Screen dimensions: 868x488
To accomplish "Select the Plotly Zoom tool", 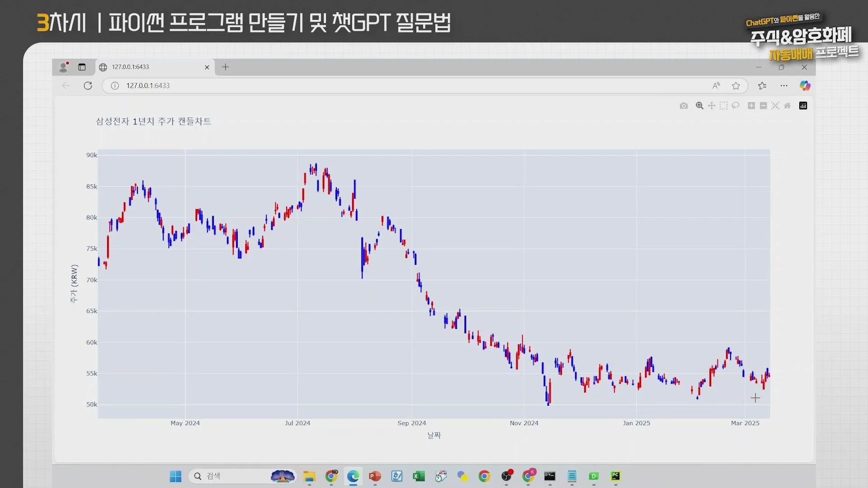I will coord(699,106).
